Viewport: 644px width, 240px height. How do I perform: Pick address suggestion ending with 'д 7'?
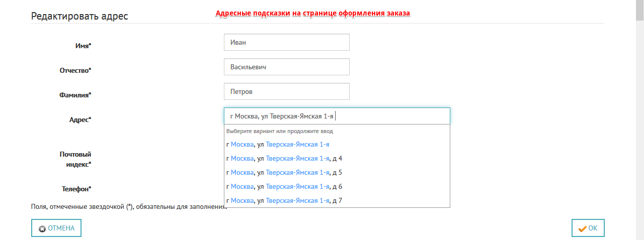pos(337,201)
